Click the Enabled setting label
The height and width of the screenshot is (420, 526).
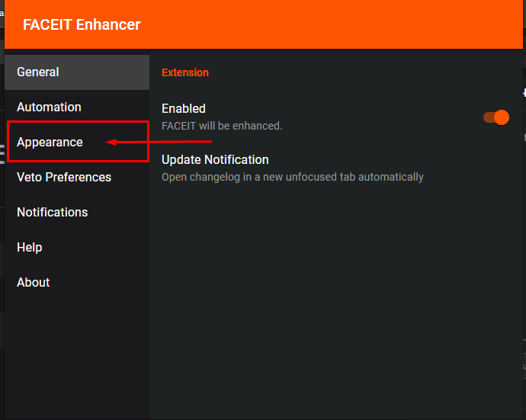(x=184, y=109)
